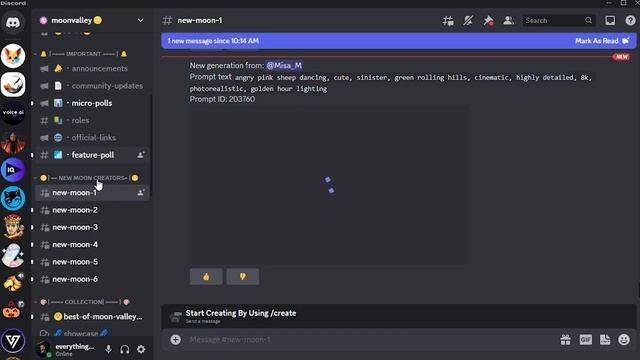640x360 pixels.
Task: Open the golden server with speaker badge
Action: [13, 283]
